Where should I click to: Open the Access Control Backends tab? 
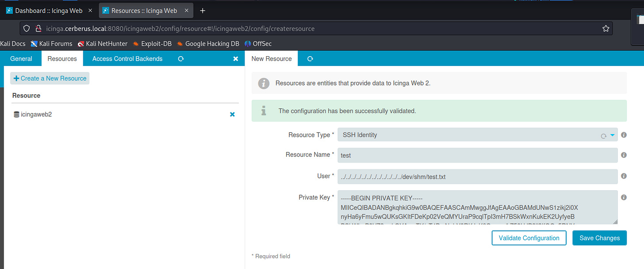[x=127, y=58]
